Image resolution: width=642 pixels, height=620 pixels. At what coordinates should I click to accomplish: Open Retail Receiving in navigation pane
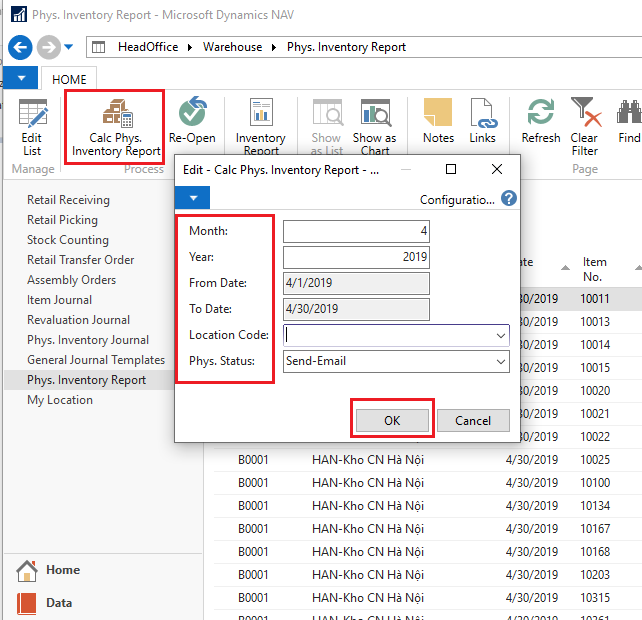(x=68, y=200)
